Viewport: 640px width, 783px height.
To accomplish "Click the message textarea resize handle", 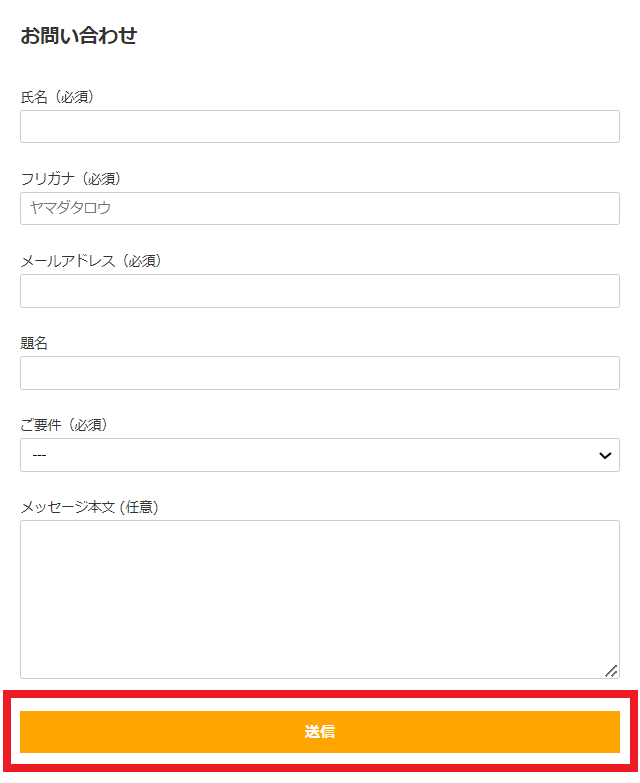I will 612,671.
